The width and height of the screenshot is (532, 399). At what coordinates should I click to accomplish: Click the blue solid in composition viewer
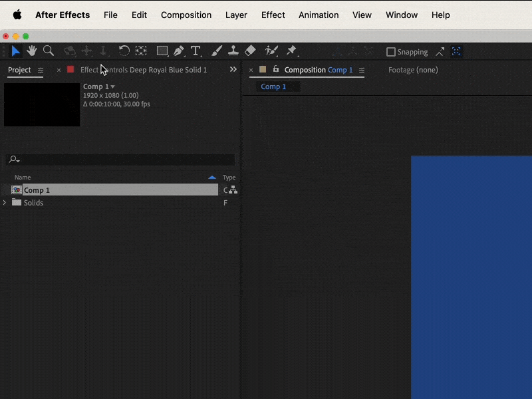(x=471, y=277)
